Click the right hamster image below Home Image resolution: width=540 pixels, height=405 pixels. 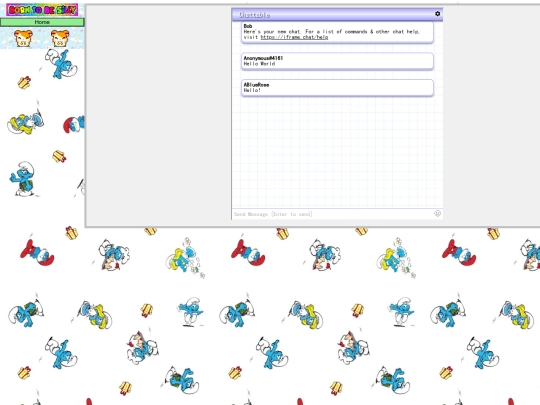pos(60,38)
